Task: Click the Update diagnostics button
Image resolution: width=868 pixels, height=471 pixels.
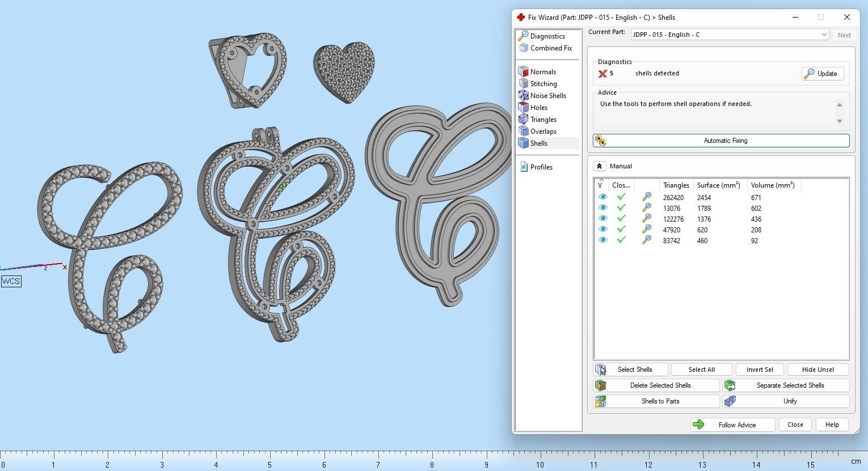Action: (x=823, y=74)
